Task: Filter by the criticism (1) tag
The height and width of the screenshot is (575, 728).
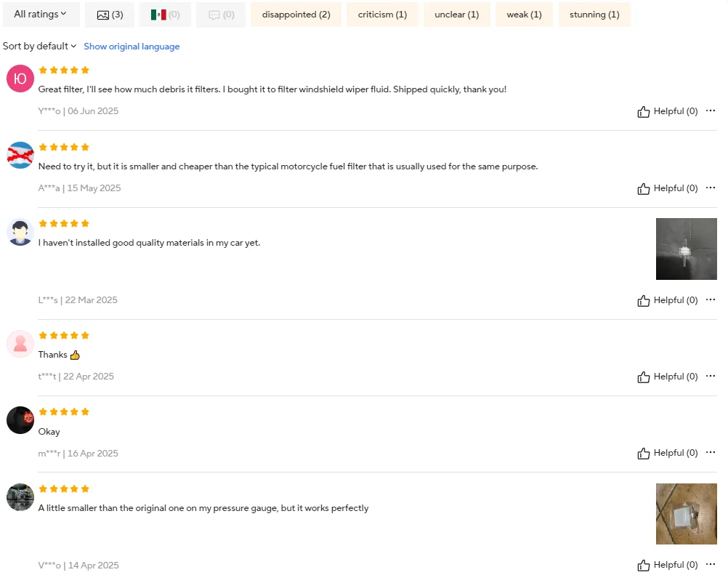Action: 383,15
